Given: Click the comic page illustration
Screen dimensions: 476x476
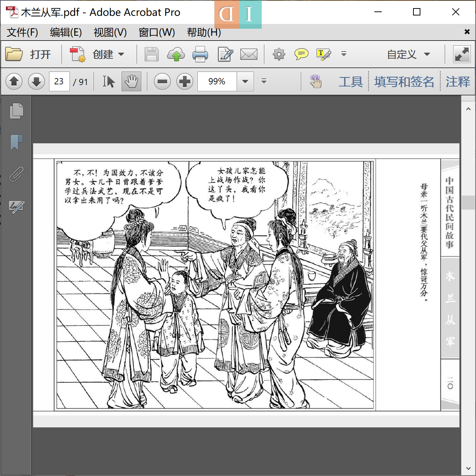Looking at the screenshot, I should click(215, 285).
